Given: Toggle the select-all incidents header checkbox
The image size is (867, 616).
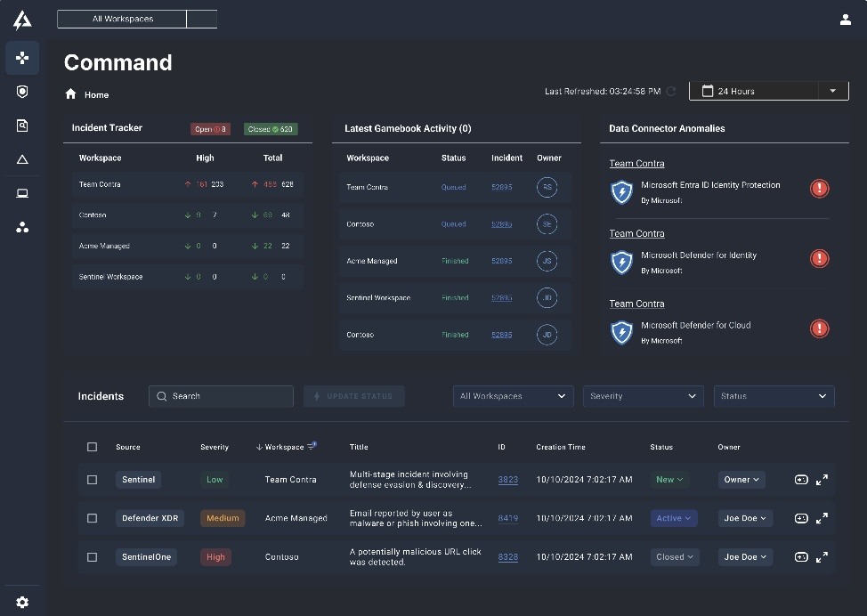Looking at the screenshot, I should pyautogui.click(x=92, y=447).
